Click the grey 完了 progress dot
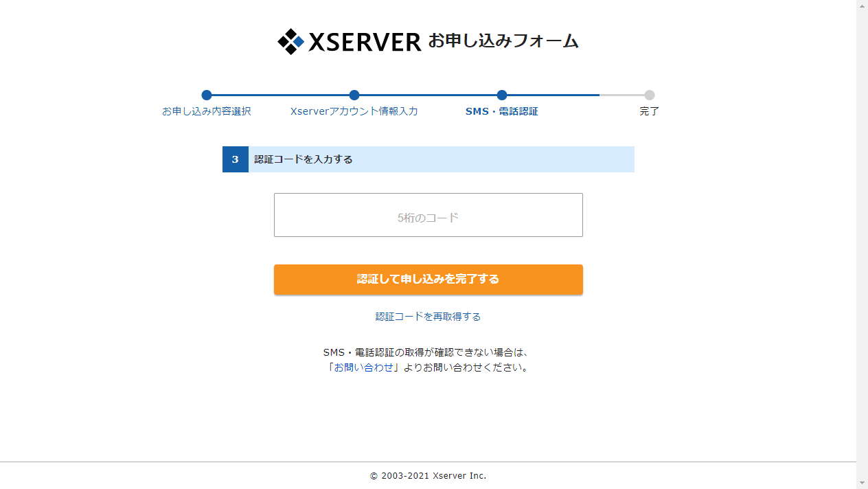Viewport: 868px width, 489px height. click(x=650, y=95)
